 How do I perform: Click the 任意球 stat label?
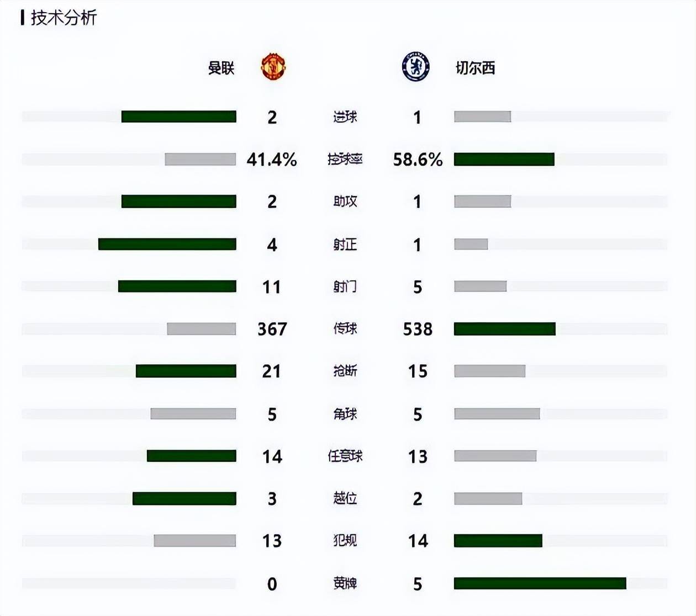[x=345, y=456]
